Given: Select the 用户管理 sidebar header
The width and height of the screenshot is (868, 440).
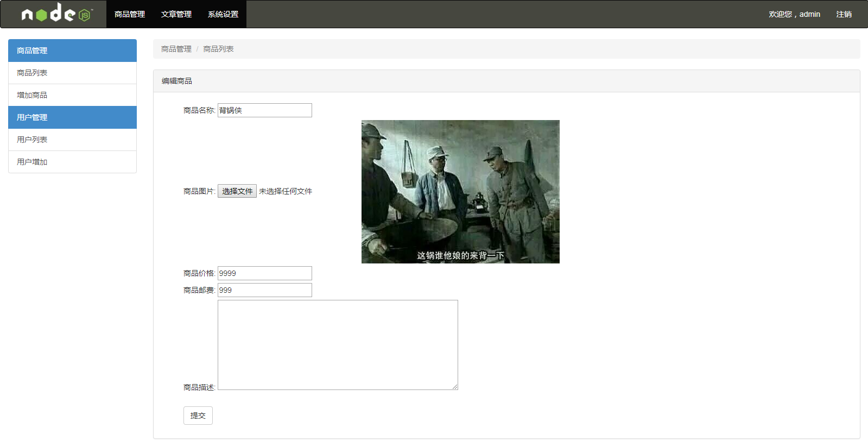Looking at the screenshot, I should coord(72,117).
